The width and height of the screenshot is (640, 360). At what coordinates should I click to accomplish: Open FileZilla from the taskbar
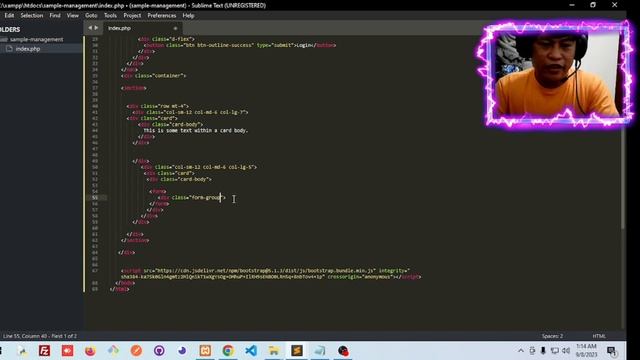(x=44, y=351)
